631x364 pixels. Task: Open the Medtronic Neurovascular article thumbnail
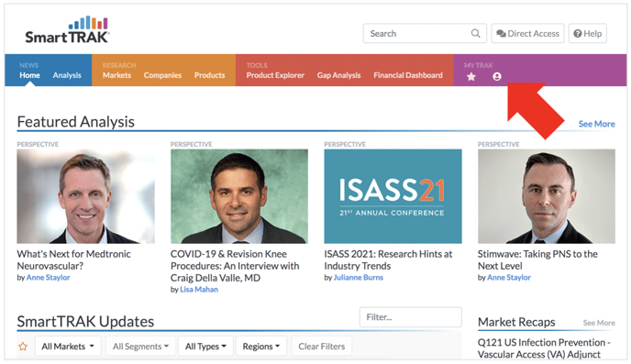pos(85,196)
